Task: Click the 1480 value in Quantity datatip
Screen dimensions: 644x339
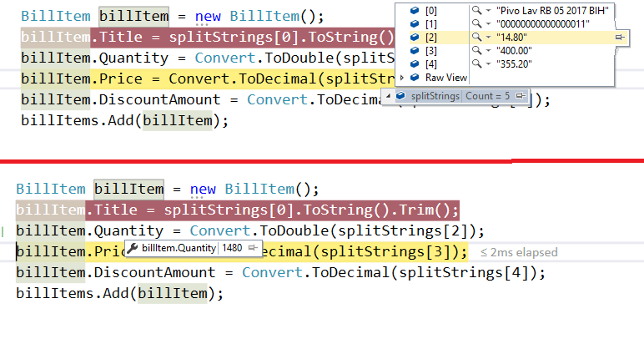Action: coord(232,248)
